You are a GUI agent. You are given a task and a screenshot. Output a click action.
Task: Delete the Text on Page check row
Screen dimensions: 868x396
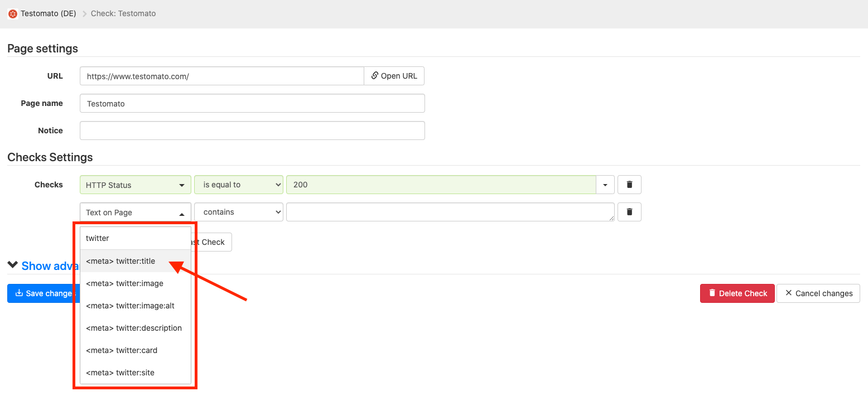tap(629, 212)
